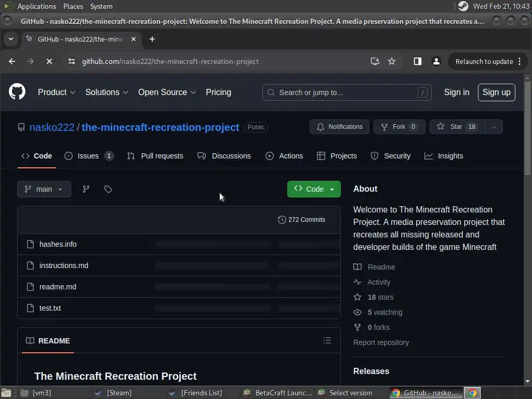Open new browser tab with plus icon
Image resolution: width=532 pixels, height=399 pixels.
coord(152,39)
